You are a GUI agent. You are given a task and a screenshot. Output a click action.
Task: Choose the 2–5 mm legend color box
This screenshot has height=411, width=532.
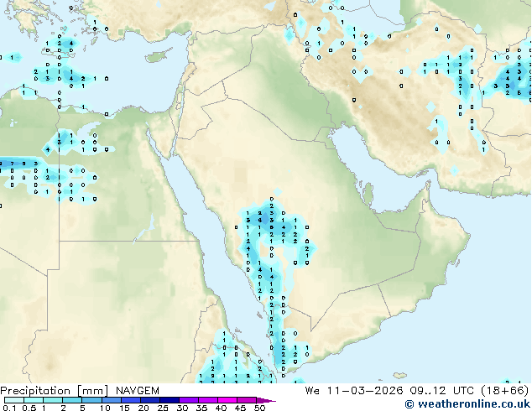click(72, 400)
